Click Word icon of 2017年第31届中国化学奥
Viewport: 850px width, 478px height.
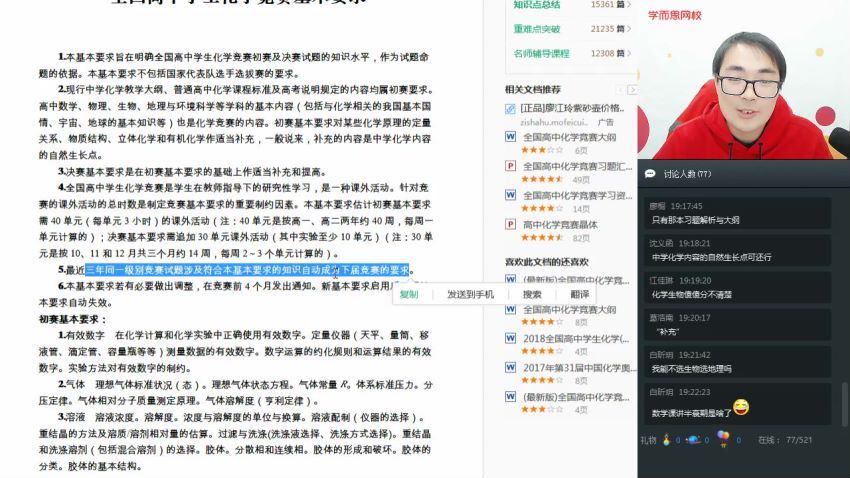coord(510,367)
